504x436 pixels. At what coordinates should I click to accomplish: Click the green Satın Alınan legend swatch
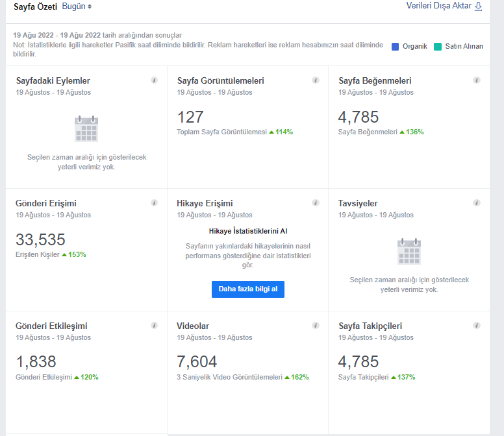(x=438, y=47)
